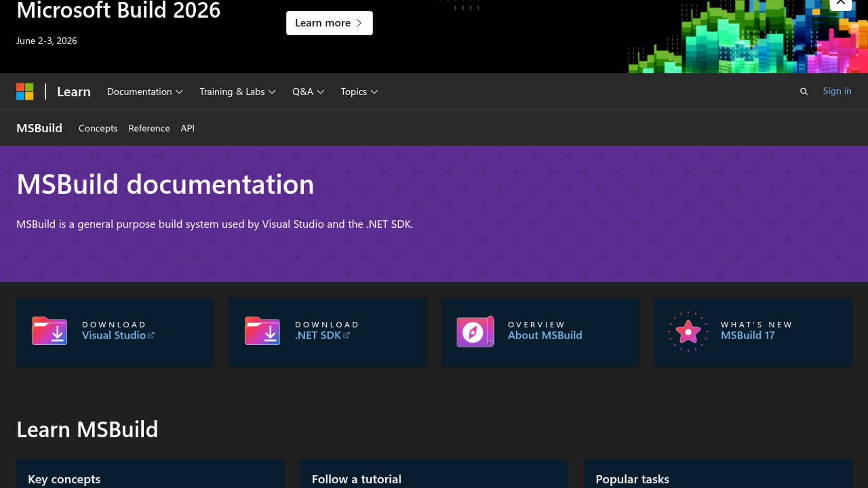Click the MSBuild documentation page title
The image size is (868, 488).
pyautogui.click(x=165, y=184)
